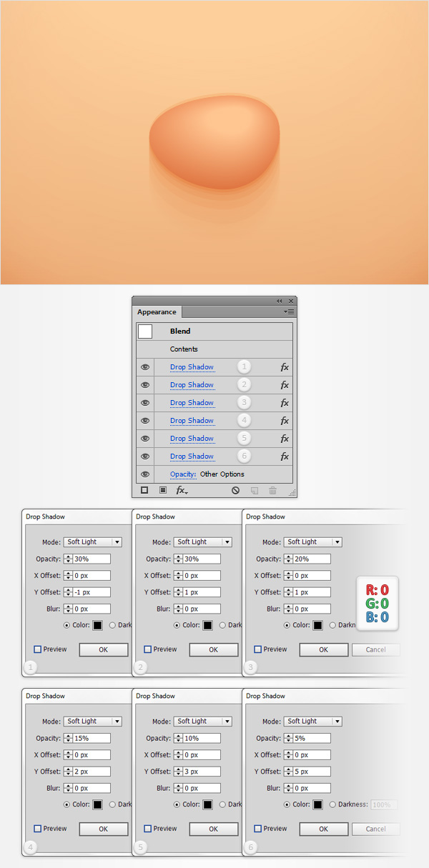Screen dimensions: 429x868
Task: Click OK in the 15% opacity dialog
Action: [103, 829]
